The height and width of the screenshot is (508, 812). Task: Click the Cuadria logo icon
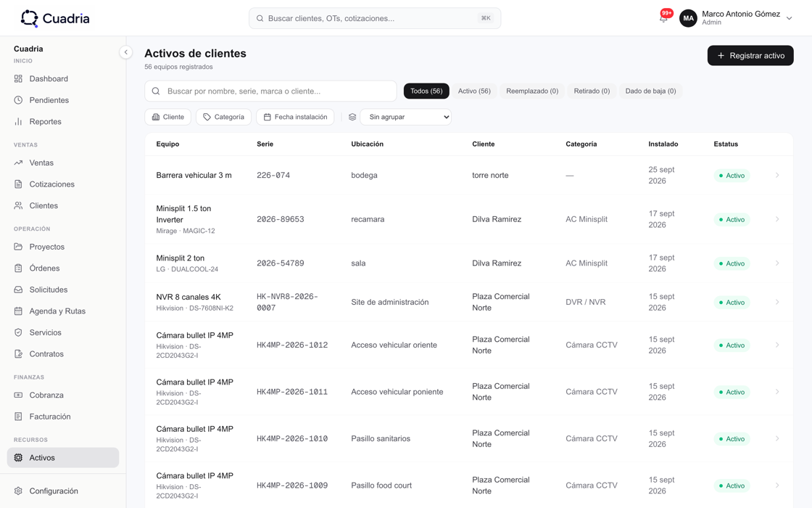[x=30, y=18]
